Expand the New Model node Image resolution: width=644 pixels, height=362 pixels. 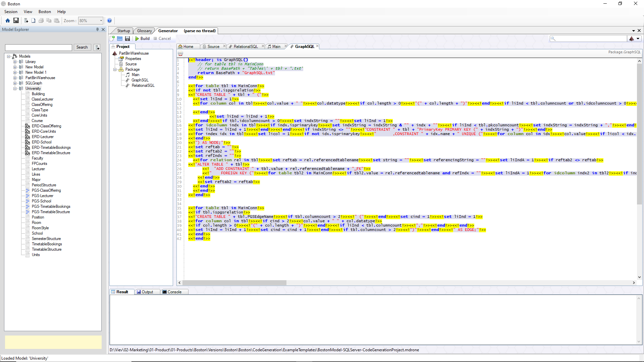pos(15,67)
